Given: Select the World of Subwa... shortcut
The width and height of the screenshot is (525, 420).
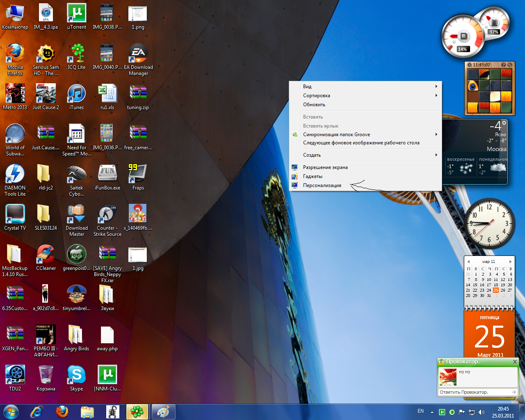Looking at the screenshot, I should point(15,140).
